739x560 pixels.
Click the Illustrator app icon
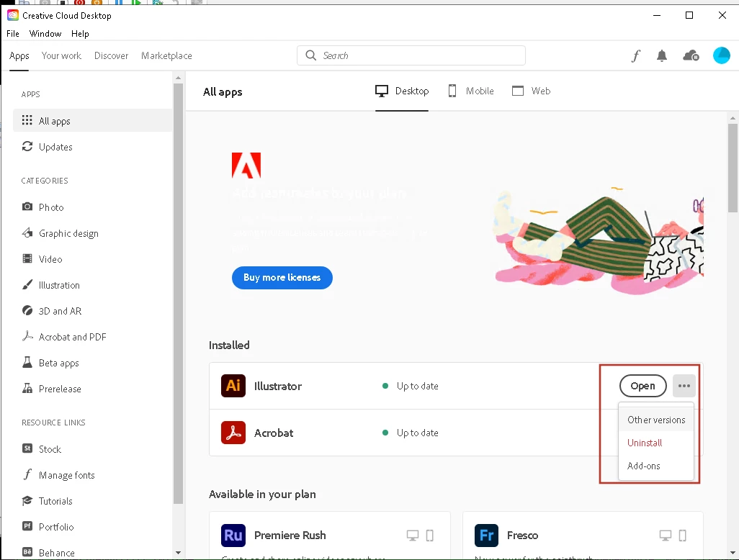(x=233, y=386)
